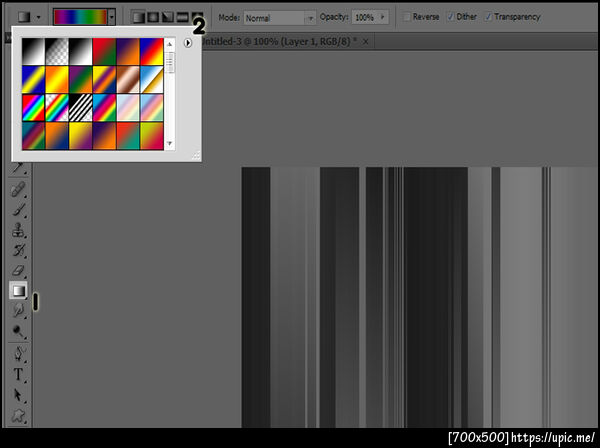
Task: Open the Opacity slider arrow
Action: [382, 17]
